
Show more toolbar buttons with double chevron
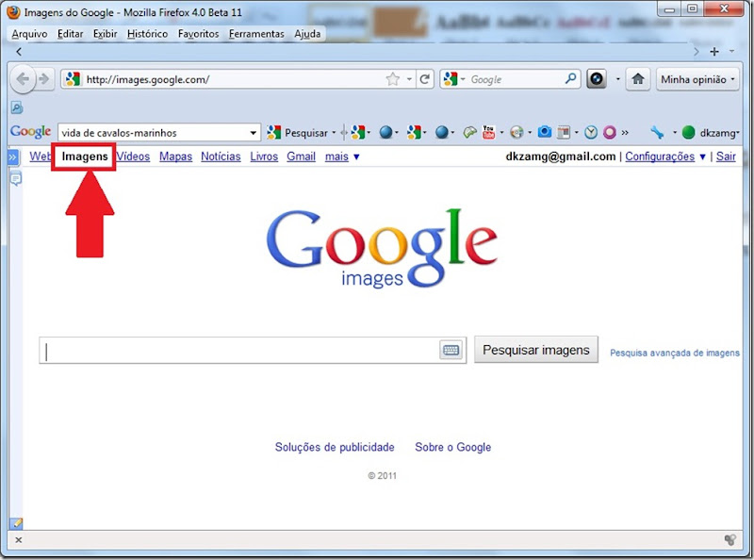625,132
